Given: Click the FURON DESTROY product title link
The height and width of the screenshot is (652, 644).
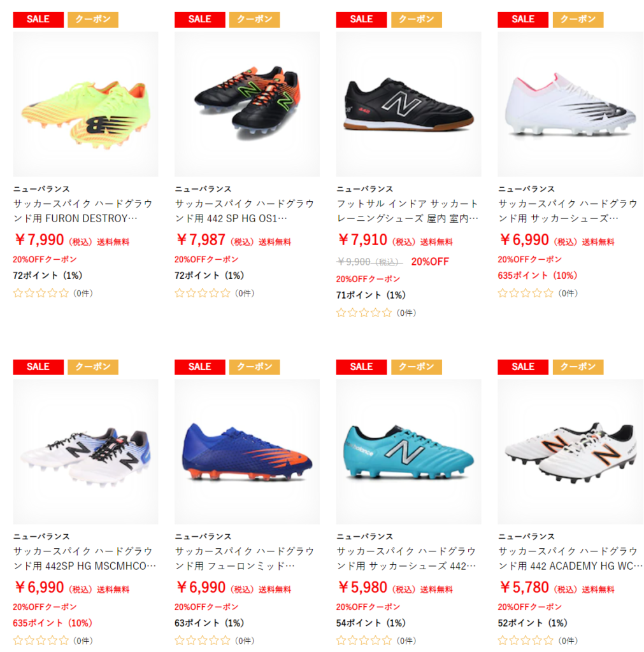Looking at the screenshot, I should tap(83, 211).
